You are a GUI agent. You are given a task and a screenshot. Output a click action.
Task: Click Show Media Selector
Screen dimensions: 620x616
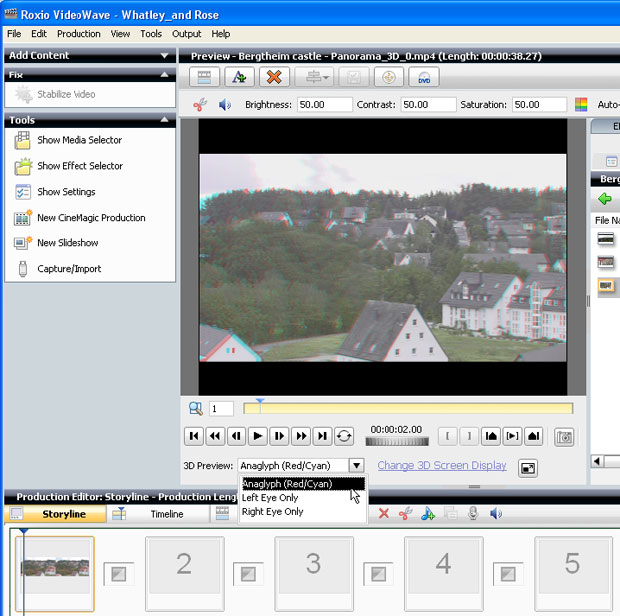pyautogui.click(x=79, y=140)
